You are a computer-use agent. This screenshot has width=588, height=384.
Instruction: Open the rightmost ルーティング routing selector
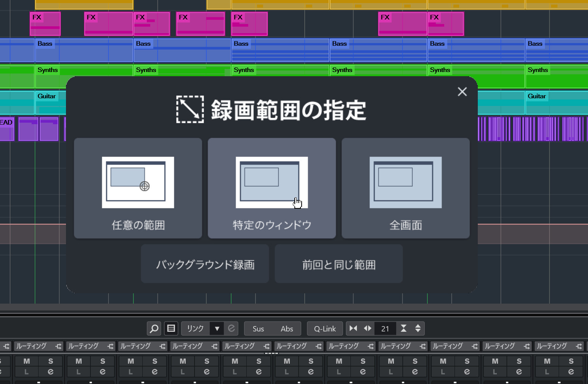tap(559, 346)
